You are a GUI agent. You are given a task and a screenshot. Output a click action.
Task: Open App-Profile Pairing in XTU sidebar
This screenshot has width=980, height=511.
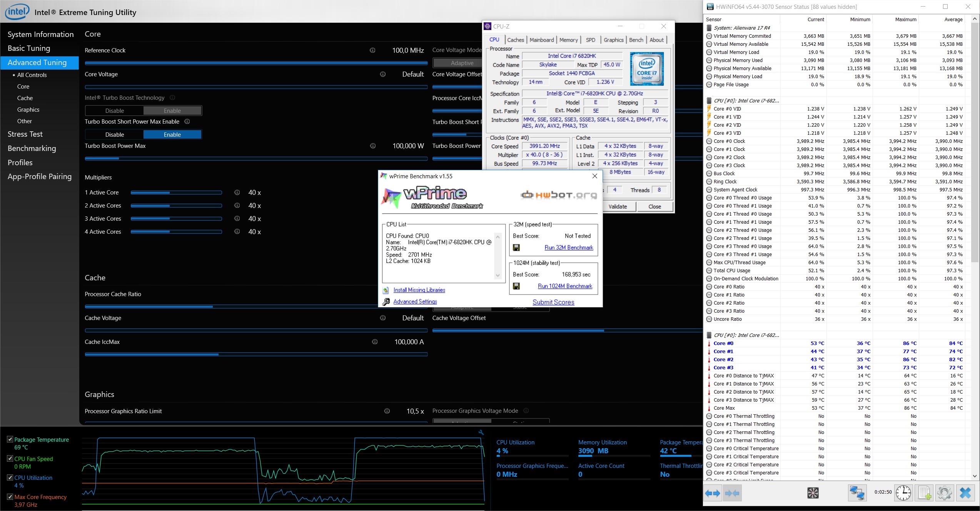40,176
